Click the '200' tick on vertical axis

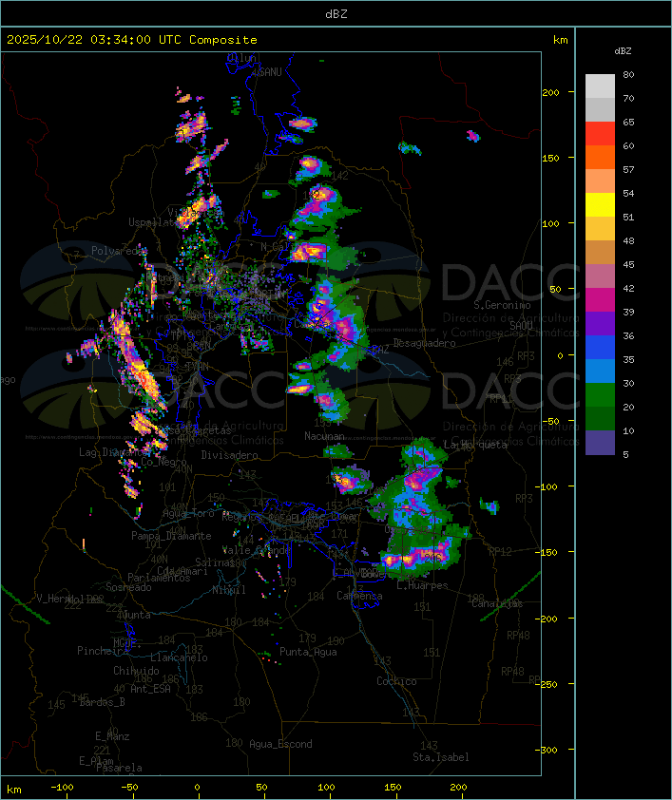click(x=550, y=92)
